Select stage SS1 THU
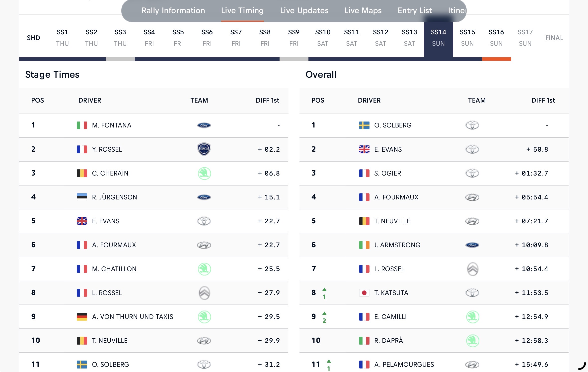The height and width of the screenshot is (372, 588). (x=62, y=38)
